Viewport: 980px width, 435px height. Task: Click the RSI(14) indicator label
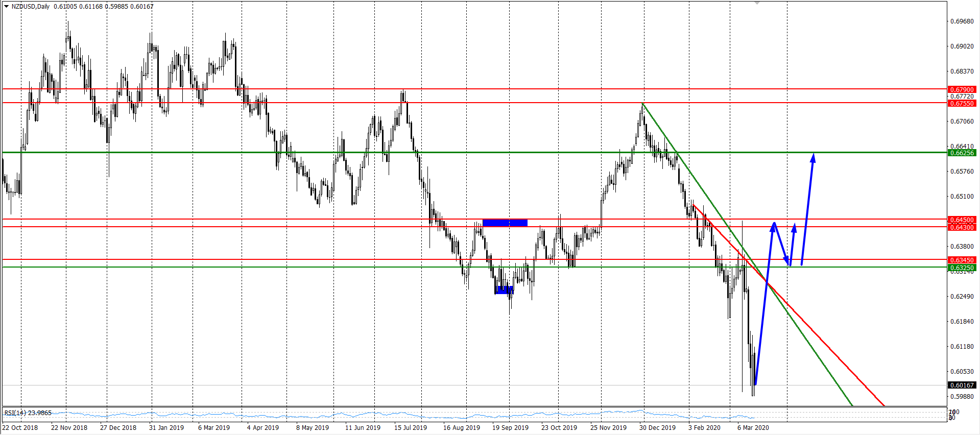click(x=28, y=413)
